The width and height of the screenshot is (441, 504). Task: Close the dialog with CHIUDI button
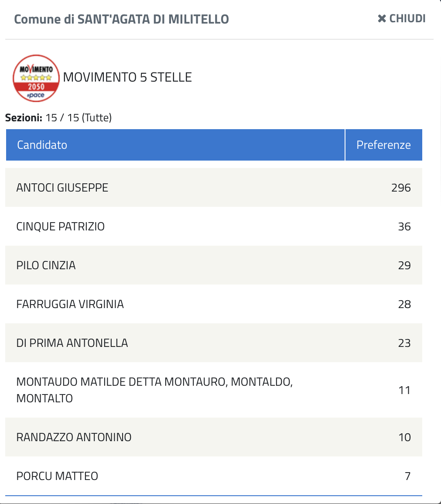point(401,19)
